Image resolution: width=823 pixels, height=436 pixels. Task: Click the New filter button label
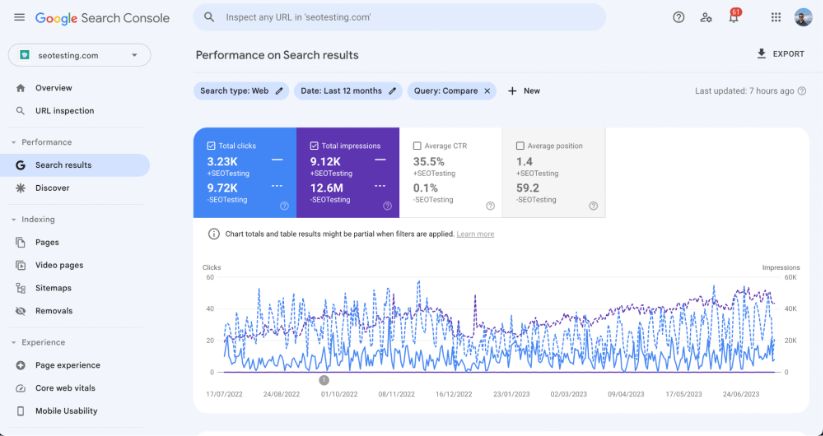(x=532, y=91)
